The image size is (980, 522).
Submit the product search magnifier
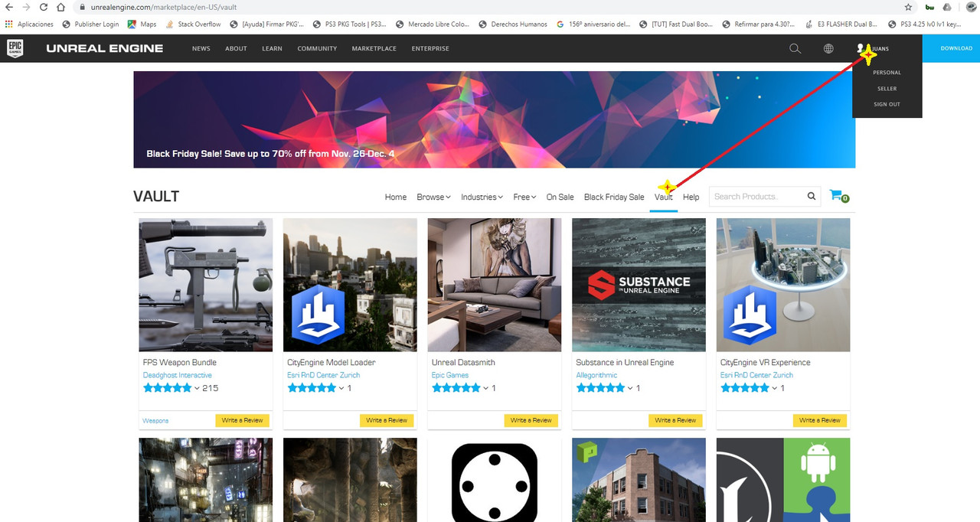tap(812, 197)
